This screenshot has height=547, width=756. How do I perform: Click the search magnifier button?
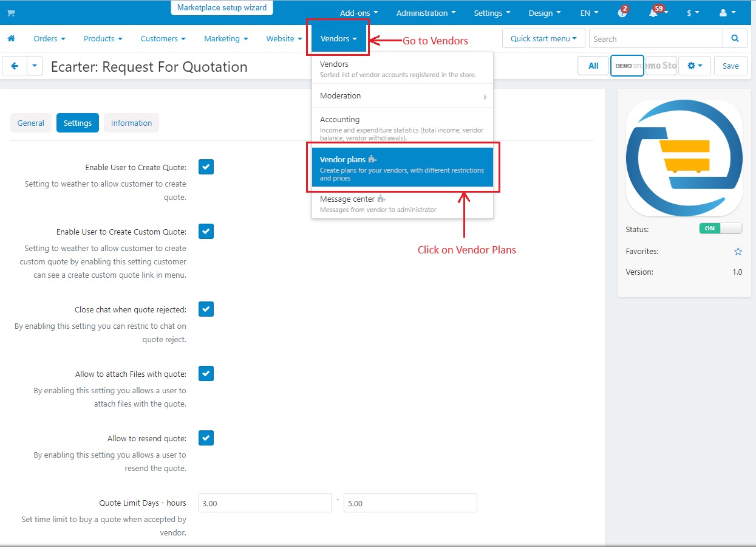735,38
